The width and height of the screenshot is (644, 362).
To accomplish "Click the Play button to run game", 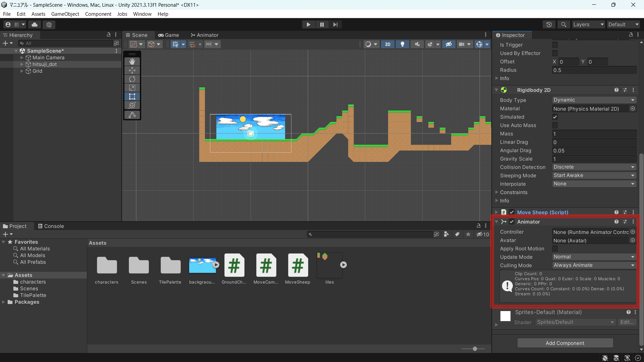I will (x=308, y=24).
